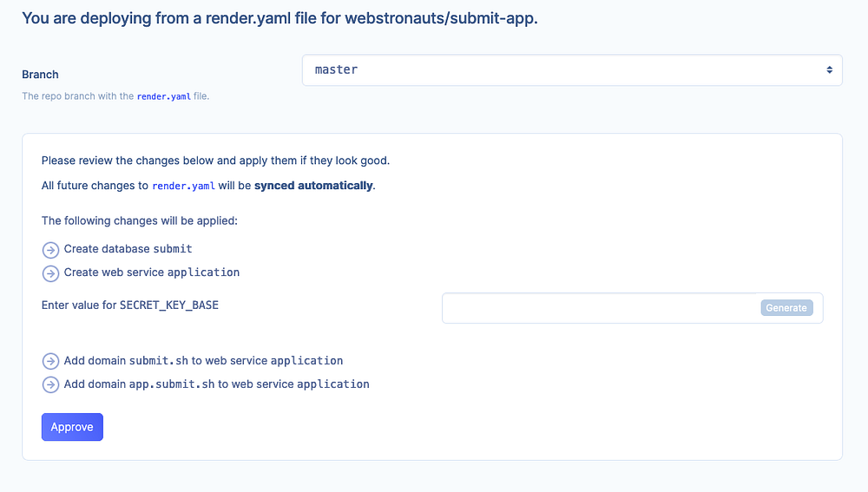
Task: Click the arrow icon beside Create database submit
Action: tap(50, 250)
